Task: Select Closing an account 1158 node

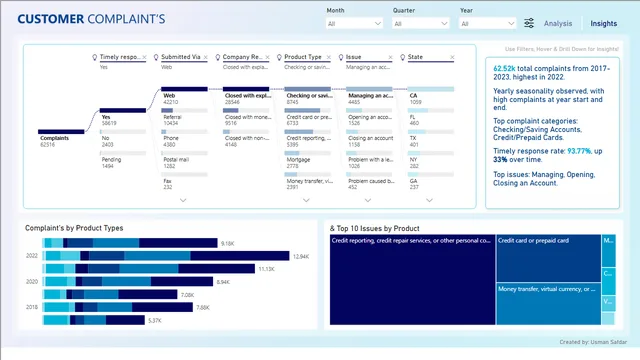Action: 369,138
